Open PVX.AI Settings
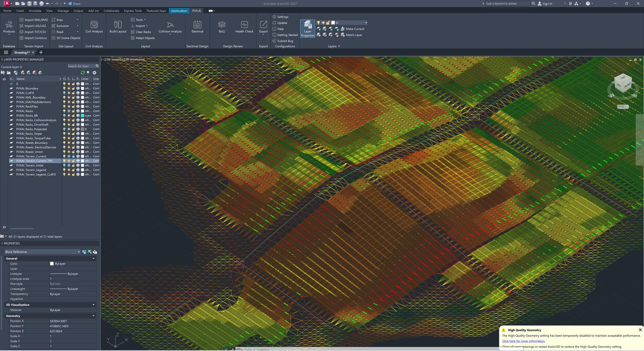The height and width of the screenshot is (351, 644). pos(280,17)
